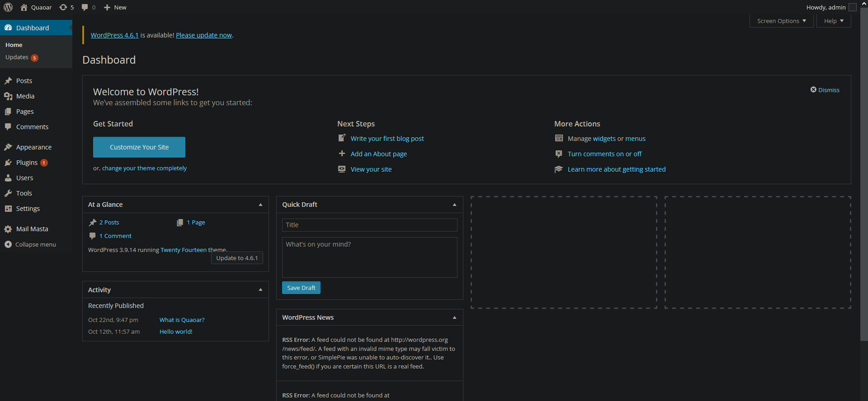868x401 pixels.
Task: Click the widgets icon beside Manage widgets
Action: (559, 138)
